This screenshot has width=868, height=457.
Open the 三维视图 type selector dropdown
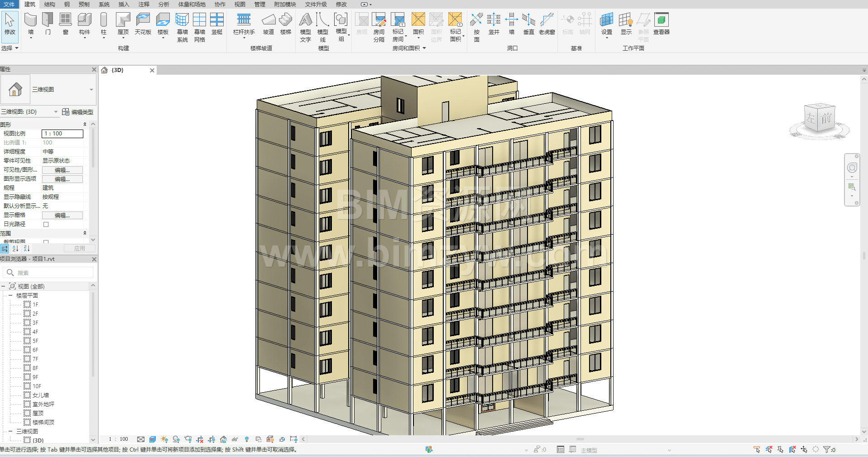click(x=91, y=90)
